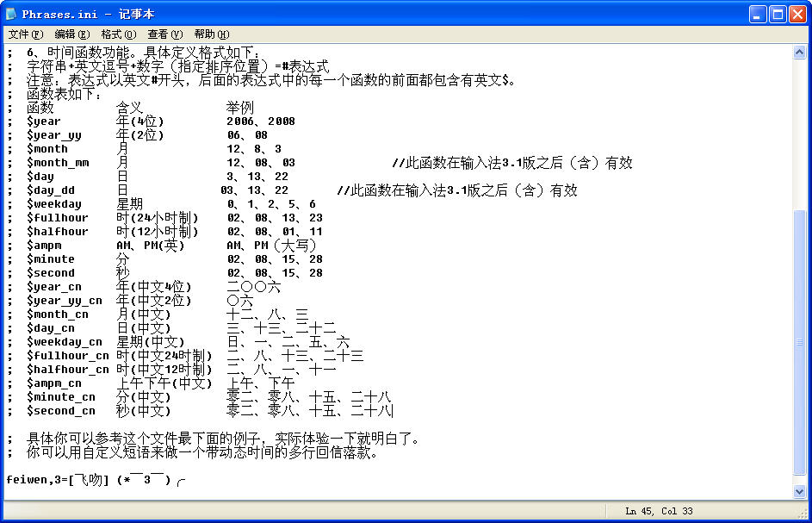
Task: Click the example values 2006、2008
Action: coord(261,121)
